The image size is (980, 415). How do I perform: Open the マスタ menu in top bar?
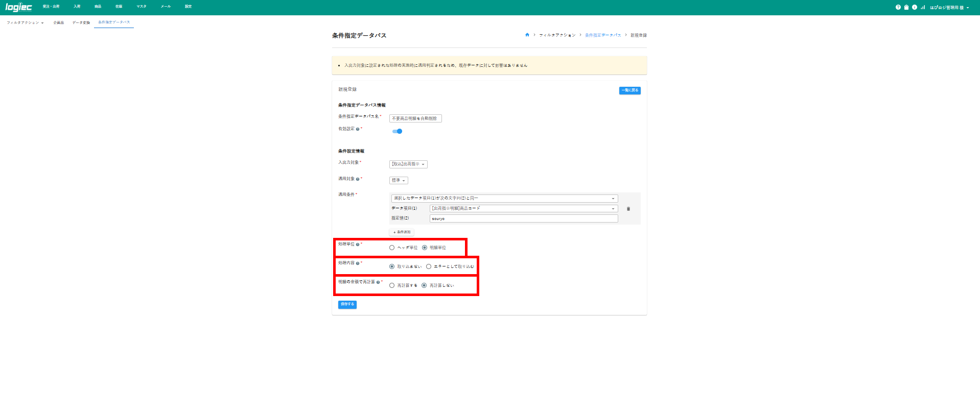tap(142, 7)
